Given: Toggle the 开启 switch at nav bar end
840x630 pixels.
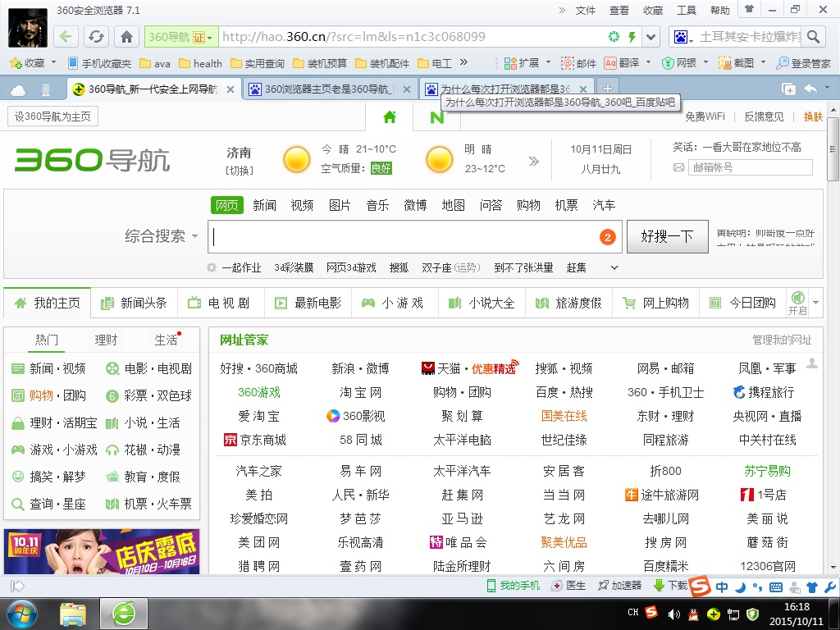Looking at the screenshot, I should 797,303.
